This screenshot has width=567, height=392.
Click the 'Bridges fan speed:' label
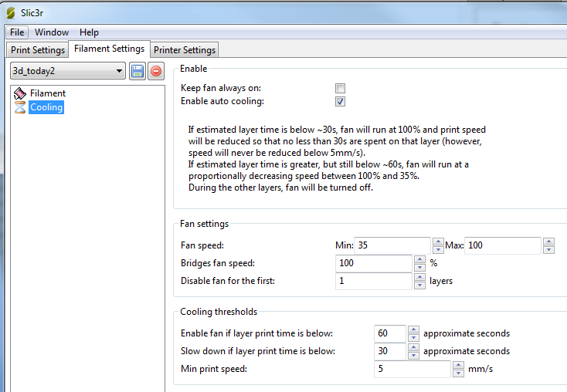coord(218,263)
